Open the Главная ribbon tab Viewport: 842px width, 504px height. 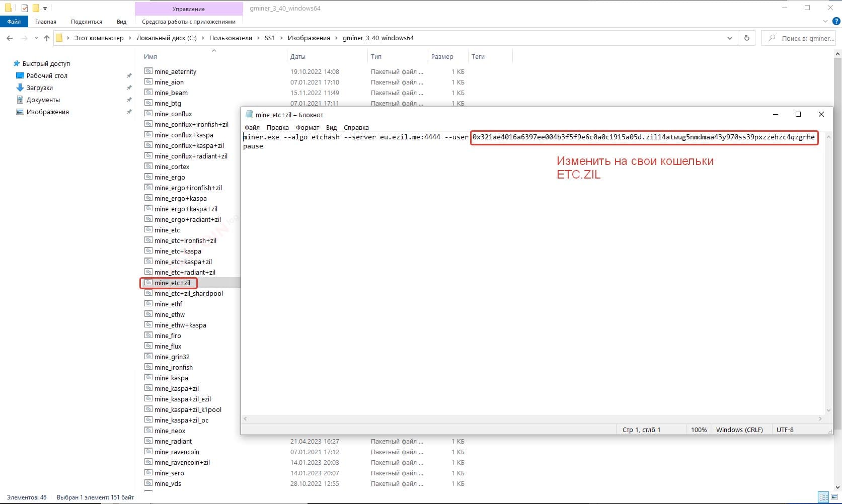[x=46, y=22]
